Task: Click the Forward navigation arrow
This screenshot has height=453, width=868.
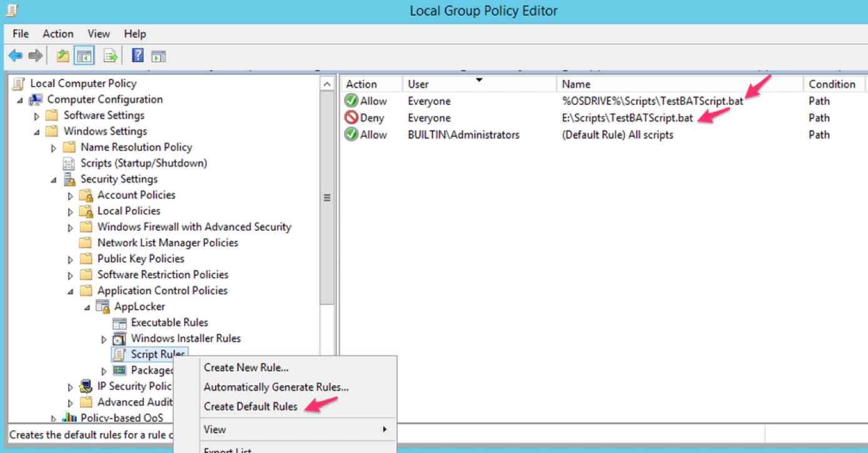Action: point(36,55)
